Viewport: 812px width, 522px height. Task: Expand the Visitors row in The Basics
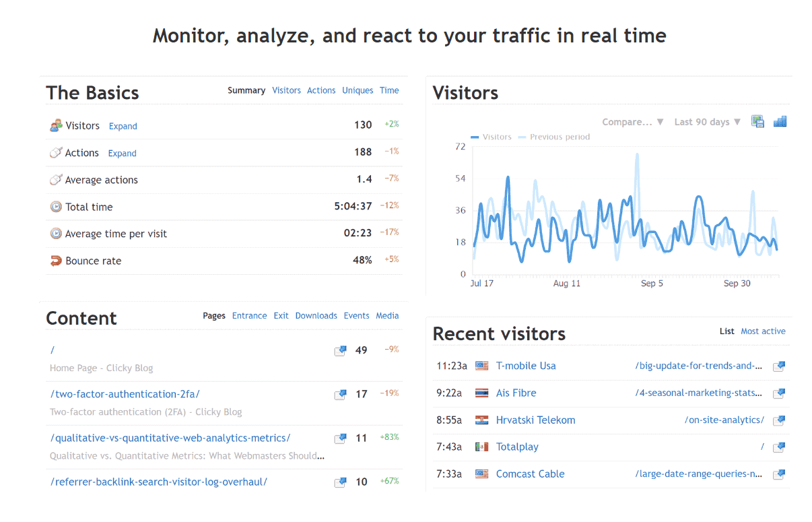(123, 126)
